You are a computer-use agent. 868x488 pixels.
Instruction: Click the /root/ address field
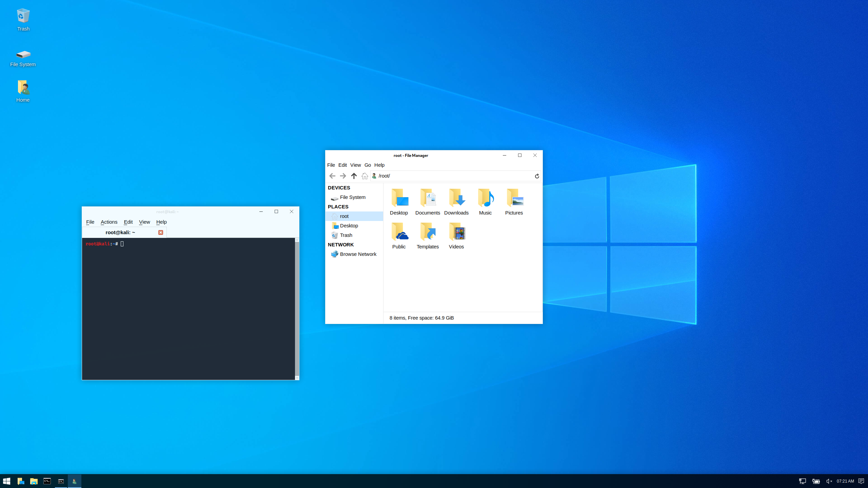(441, 176)
